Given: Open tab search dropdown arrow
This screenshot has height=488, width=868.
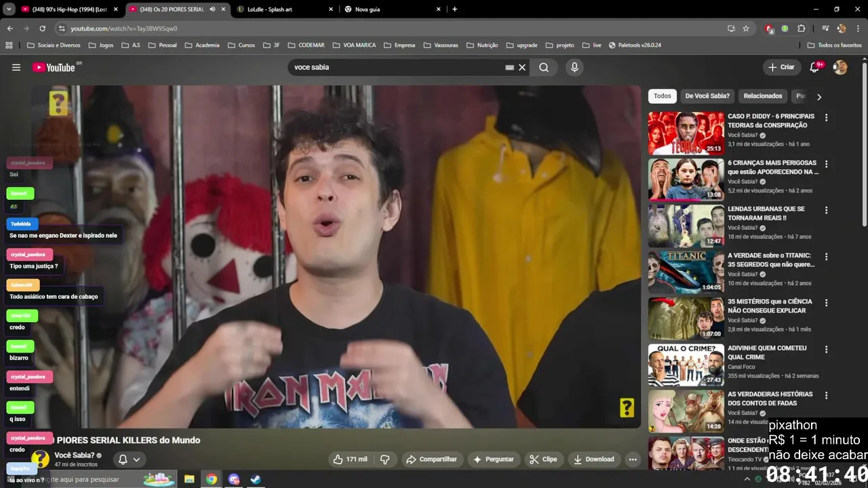Looking at the screenshot, I should tap(9, 9).
